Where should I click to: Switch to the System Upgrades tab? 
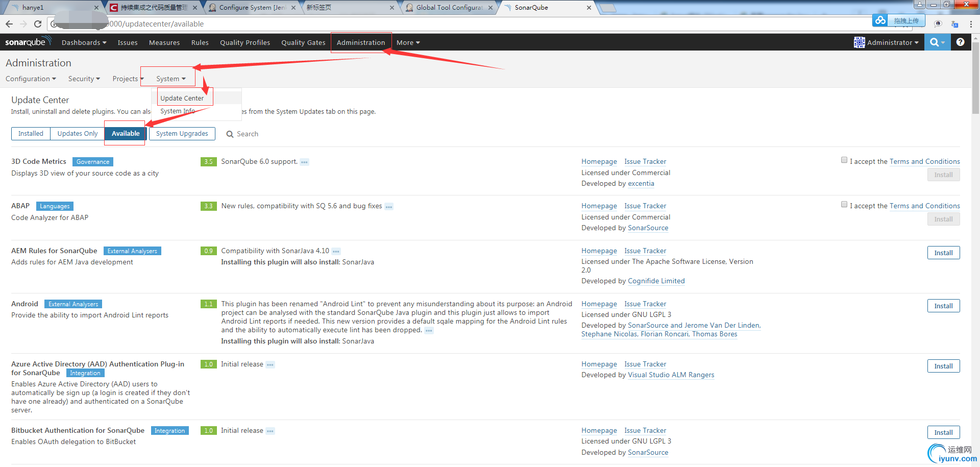pyautogui.click(x=182, y=134)
